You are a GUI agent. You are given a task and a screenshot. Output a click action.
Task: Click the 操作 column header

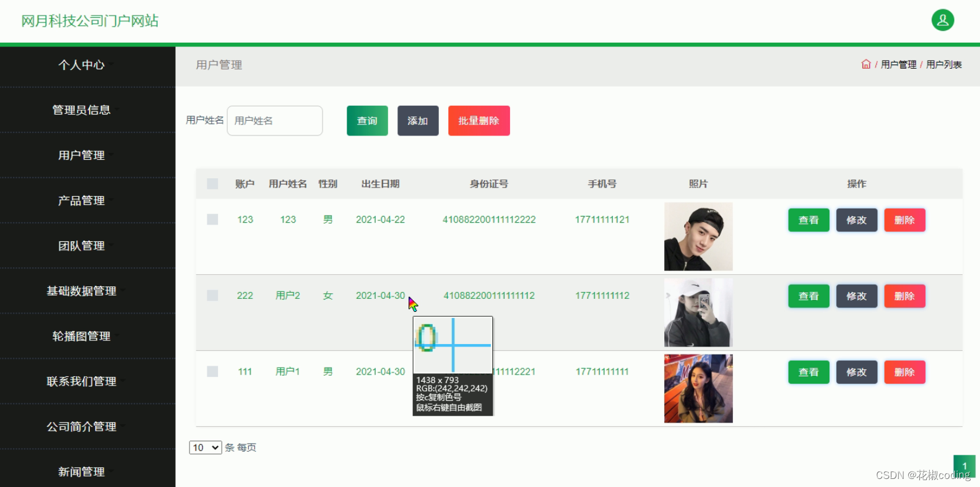[x=857, y=184]
